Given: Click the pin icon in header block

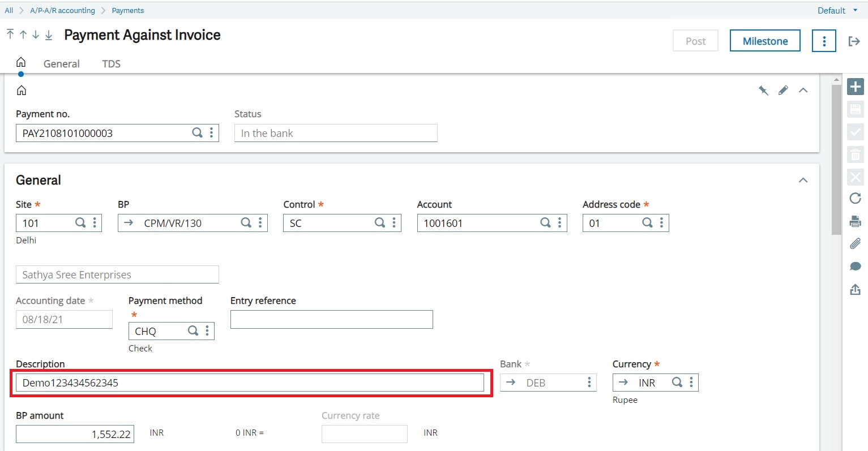Looking at the screenshot, I should click(764, 91).
